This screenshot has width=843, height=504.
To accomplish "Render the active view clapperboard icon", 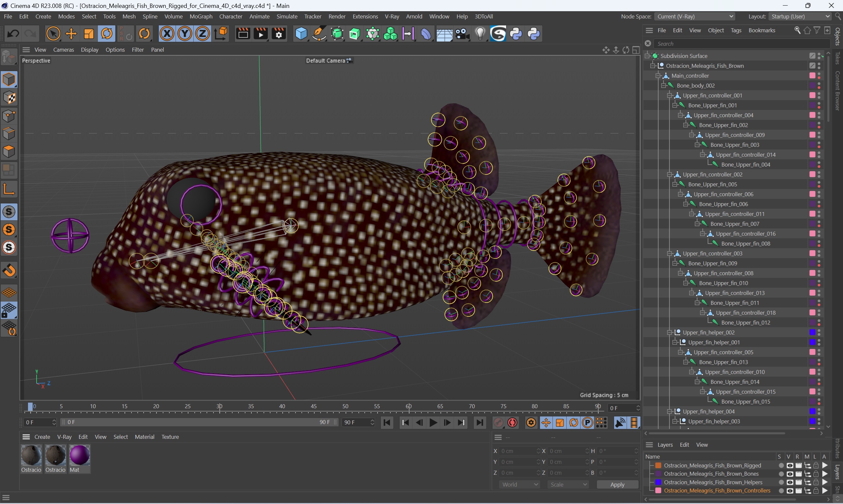I will [x=243, y=34].
